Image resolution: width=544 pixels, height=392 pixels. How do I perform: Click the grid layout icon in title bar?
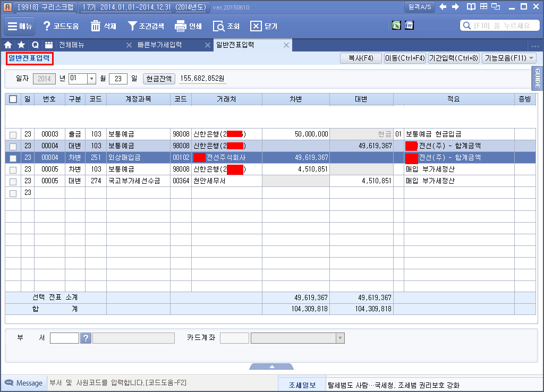(x=483, y=6)
